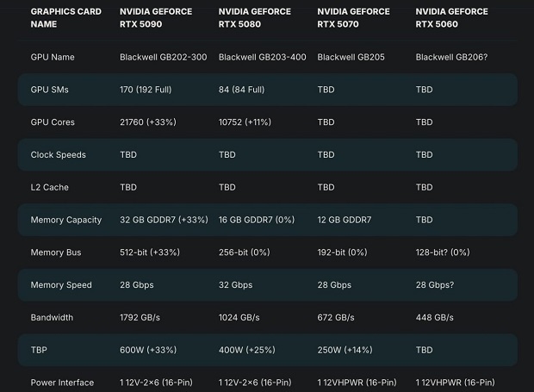Screen dimensions: 534x392
Task: Click the Graphics Card Name header cell
Action: coord(65,18)
